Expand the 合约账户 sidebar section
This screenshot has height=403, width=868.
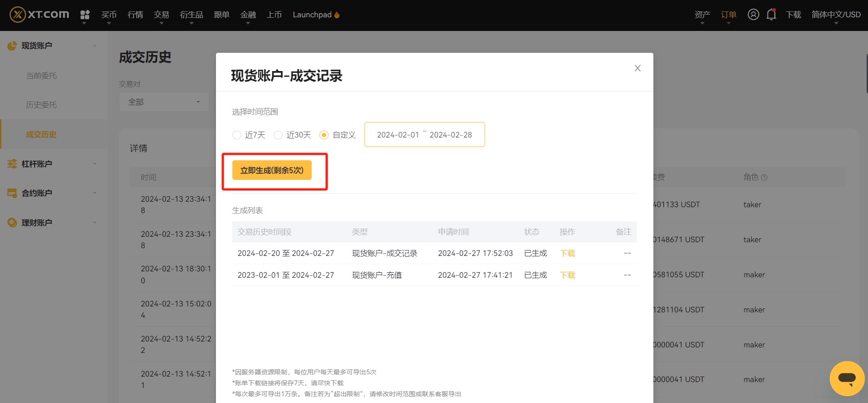point(95,193)
